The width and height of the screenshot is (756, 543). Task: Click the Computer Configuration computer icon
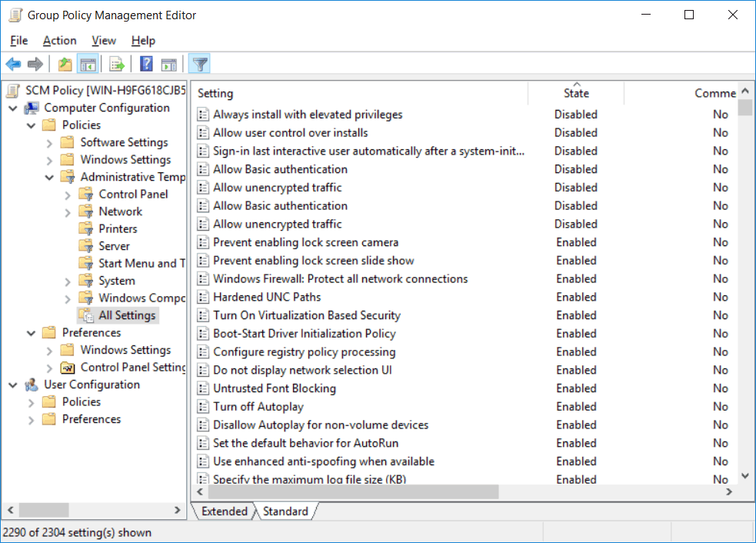32,108
